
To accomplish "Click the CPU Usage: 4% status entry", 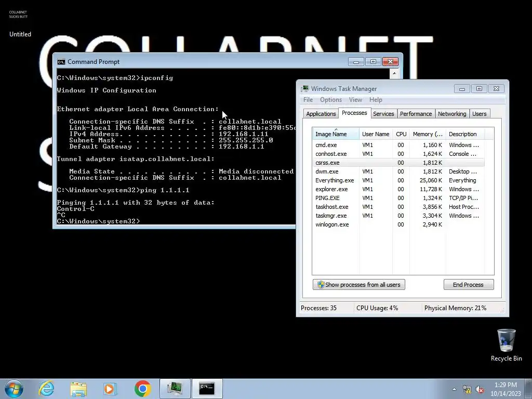I will click(377, 308).
